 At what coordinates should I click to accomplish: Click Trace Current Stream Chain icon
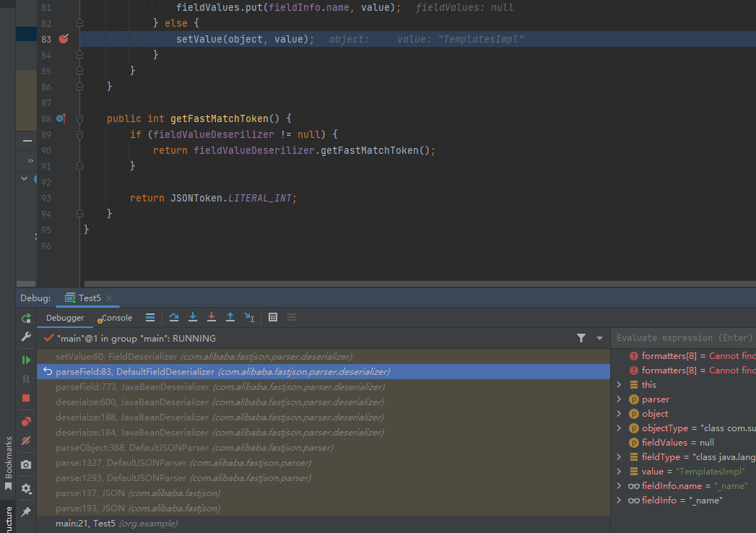292,317
